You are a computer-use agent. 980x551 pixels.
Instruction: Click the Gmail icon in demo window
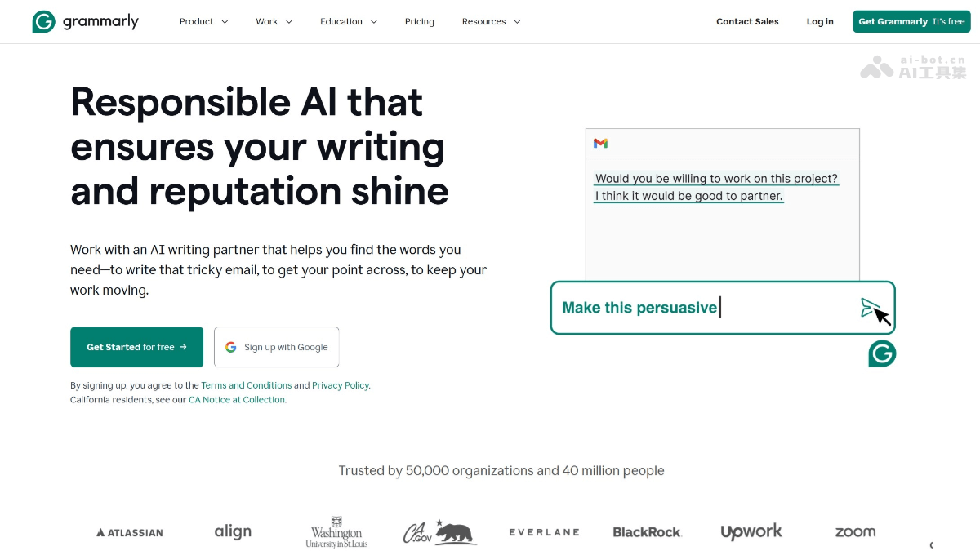pyautogui.click(x=600, y=144)
